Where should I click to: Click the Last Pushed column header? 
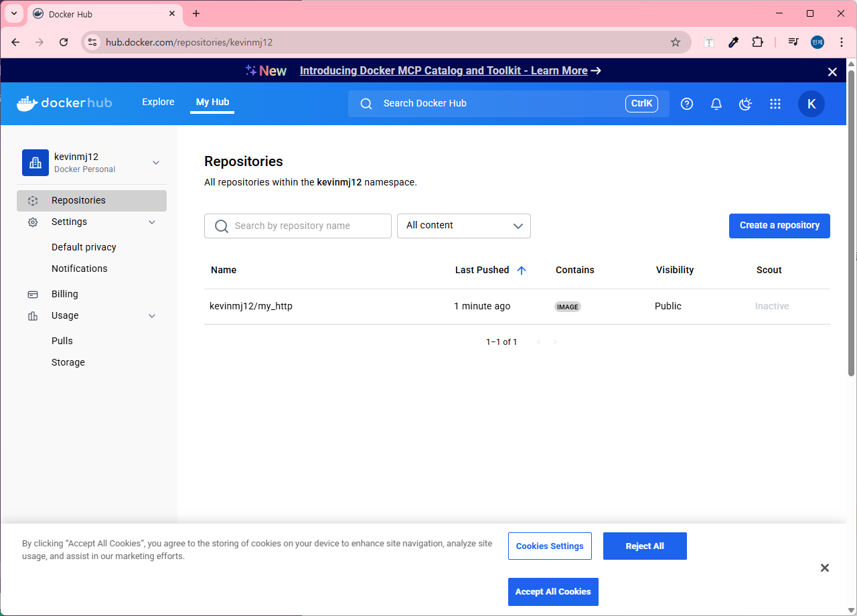click(482, 271)
